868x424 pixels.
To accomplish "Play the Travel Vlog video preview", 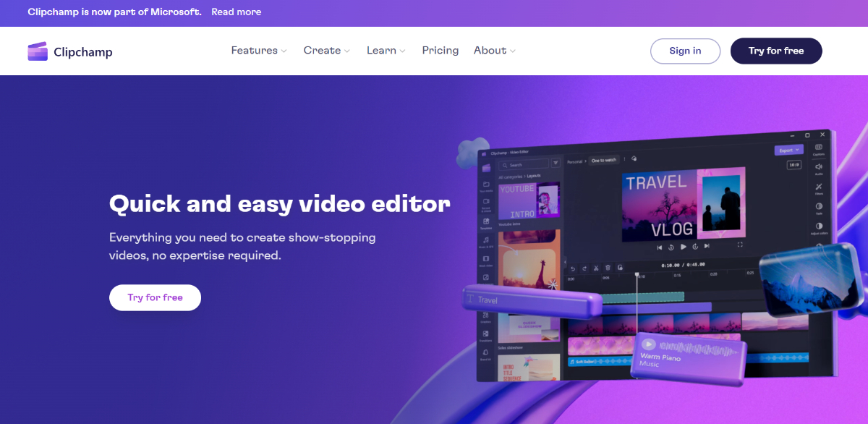I will tap(684, 247).
